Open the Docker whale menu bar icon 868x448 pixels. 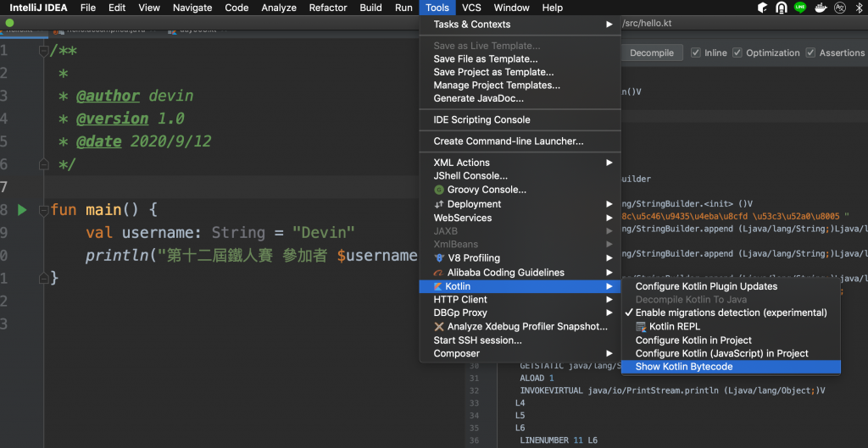(822, 8)
